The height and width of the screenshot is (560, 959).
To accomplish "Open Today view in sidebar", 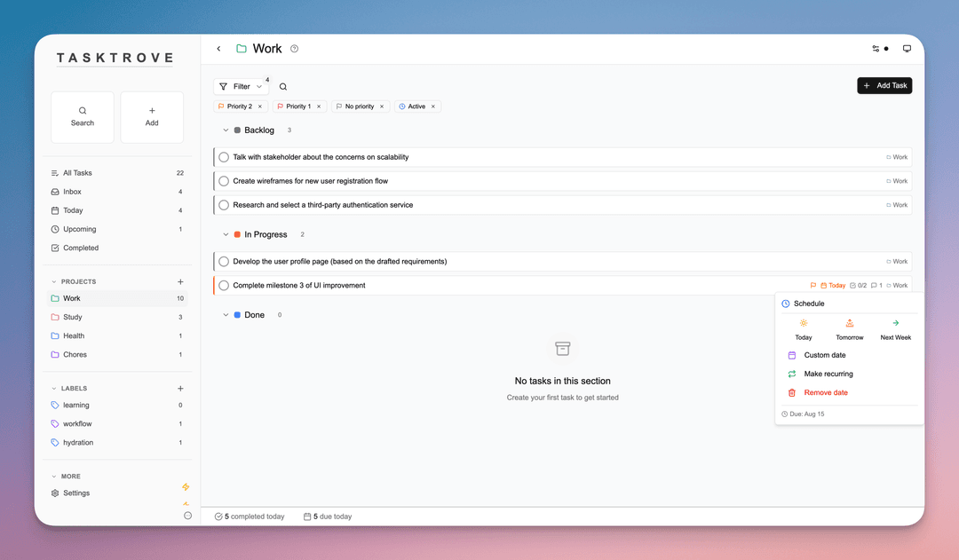I will [x=117, y=210].
